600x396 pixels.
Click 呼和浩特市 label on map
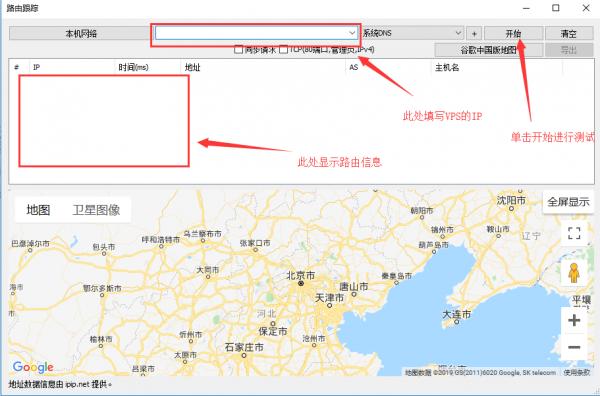coord(161,240)
